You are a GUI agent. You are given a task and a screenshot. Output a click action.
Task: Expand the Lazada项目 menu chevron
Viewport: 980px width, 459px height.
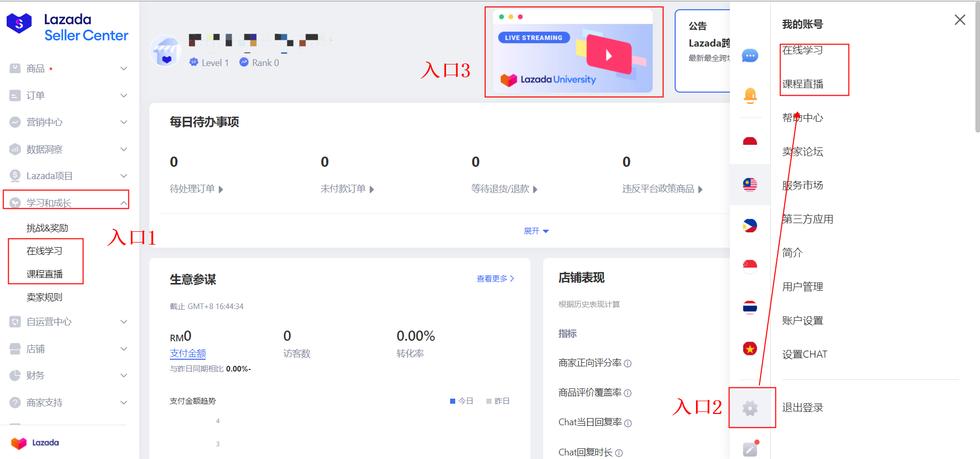124,176
